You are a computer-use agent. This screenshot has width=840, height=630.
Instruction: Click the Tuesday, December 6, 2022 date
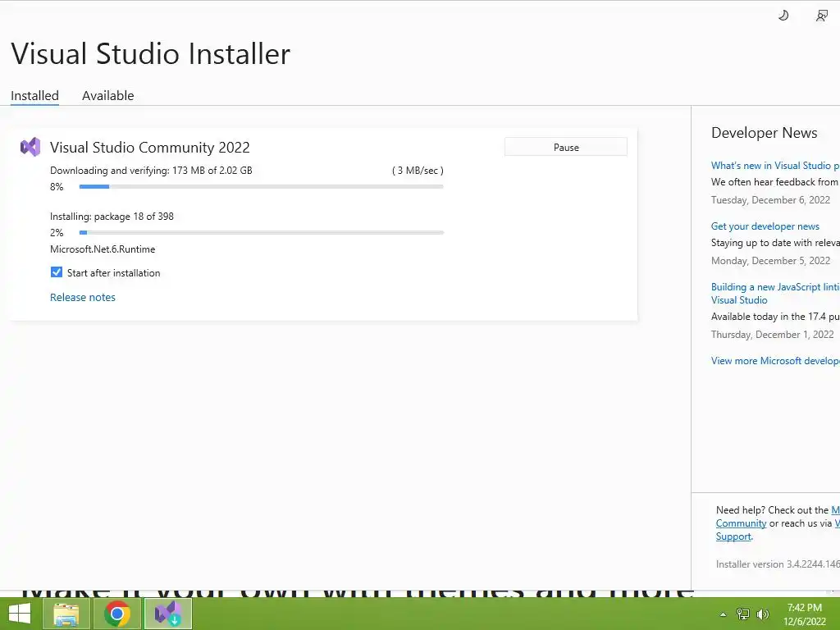click(x=770, y=200)
